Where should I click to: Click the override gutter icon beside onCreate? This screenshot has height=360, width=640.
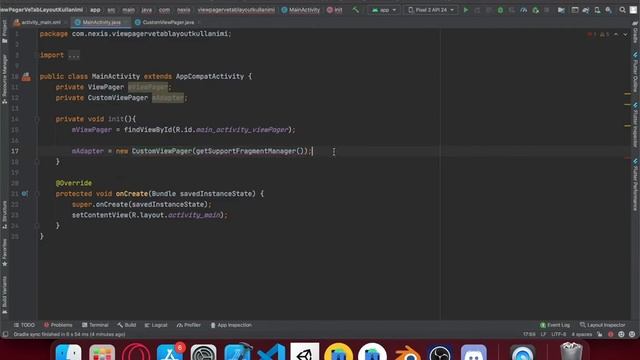click(25, 193)
